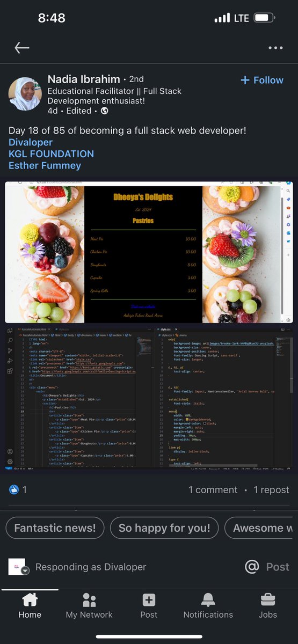Open the Post tab in bottom navigation

149,606
